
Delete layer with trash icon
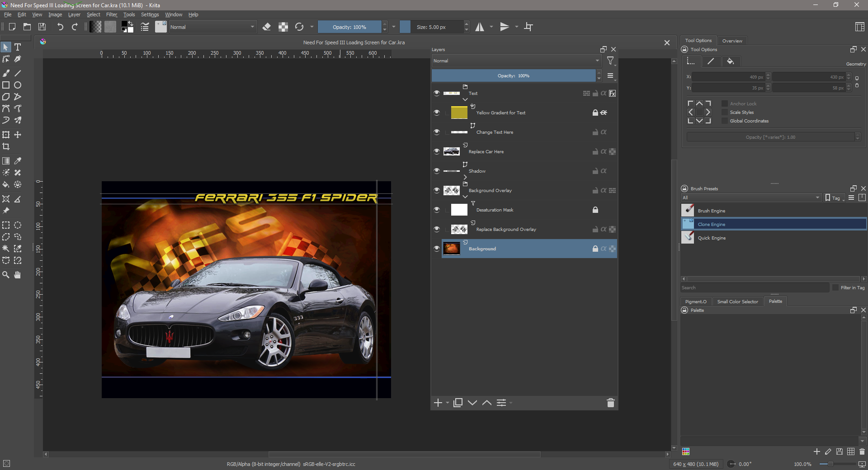[611, 403]
